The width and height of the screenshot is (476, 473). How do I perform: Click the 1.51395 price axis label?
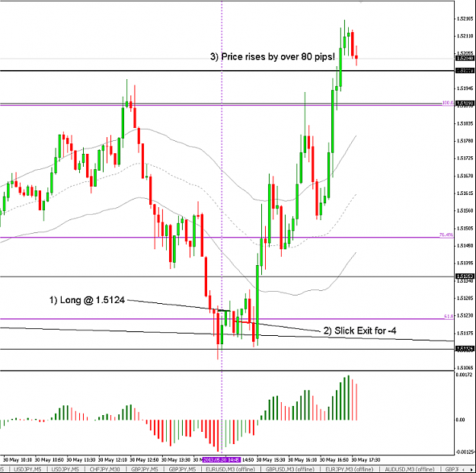(x=465, y=263)
